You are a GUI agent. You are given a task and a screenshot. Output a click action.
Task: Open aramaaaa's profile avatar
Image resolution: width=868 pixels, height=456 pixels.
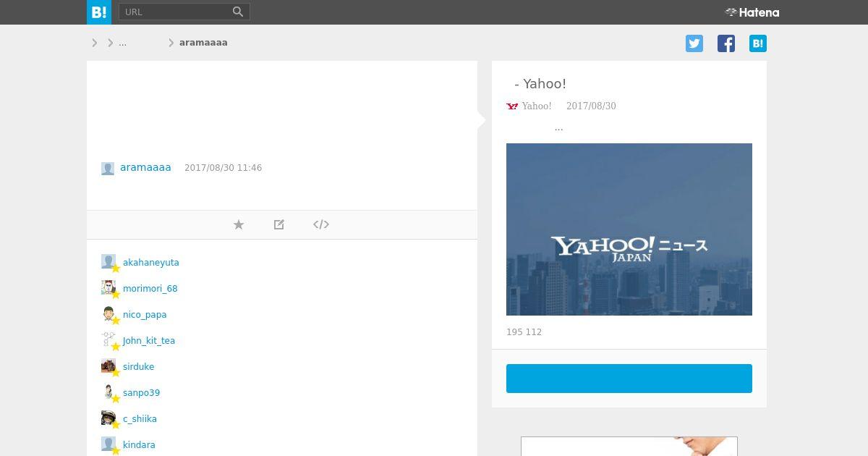coord(108,169)
